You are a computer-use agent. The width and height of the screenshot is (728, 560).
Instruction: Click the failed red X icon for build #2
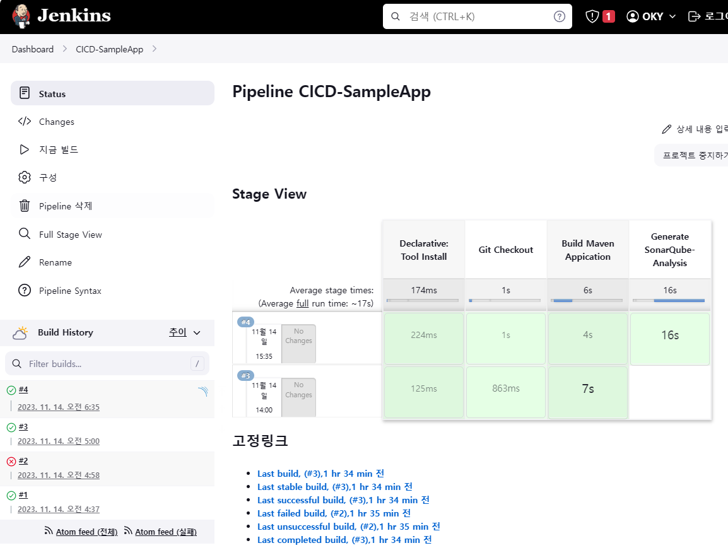pos(11,461)
